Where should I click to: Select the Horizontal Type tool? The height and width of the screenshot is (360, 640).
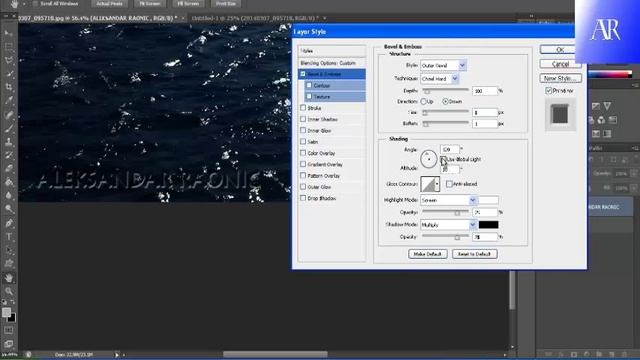tap(9, 237)
